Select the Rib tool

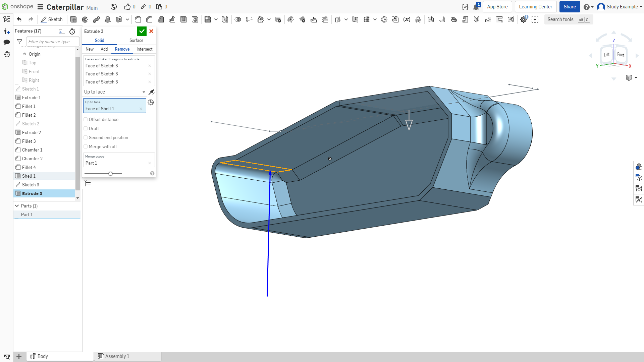tap(172, 19)
